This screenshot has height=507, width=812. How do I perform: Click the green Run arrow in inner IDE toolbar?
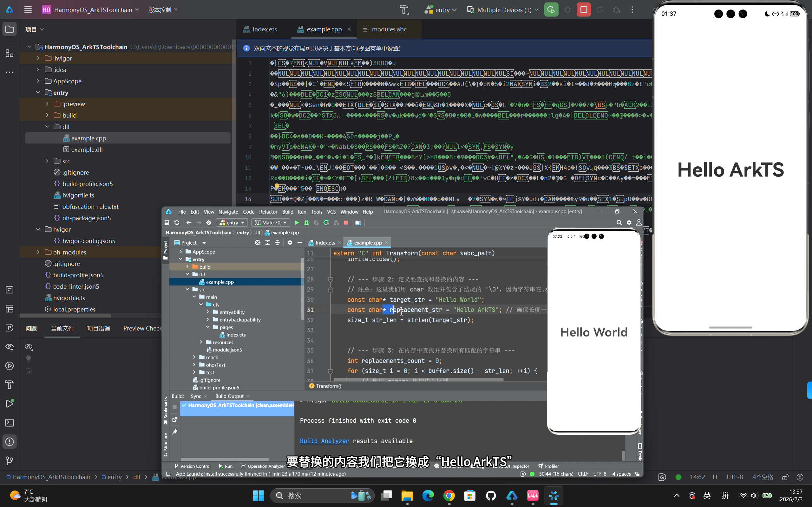297,223
